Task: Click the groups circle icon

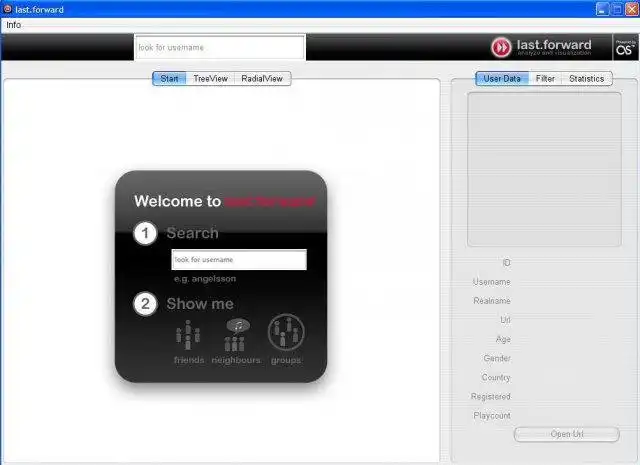Action: [286, 333]
